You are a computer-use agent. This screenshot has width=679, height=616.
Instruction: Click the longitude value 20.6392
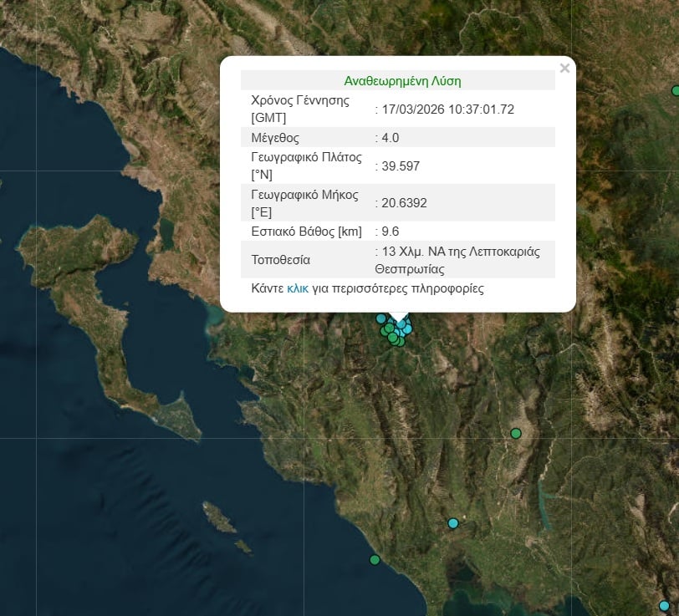pyautogui.click(x=404, y=202)
